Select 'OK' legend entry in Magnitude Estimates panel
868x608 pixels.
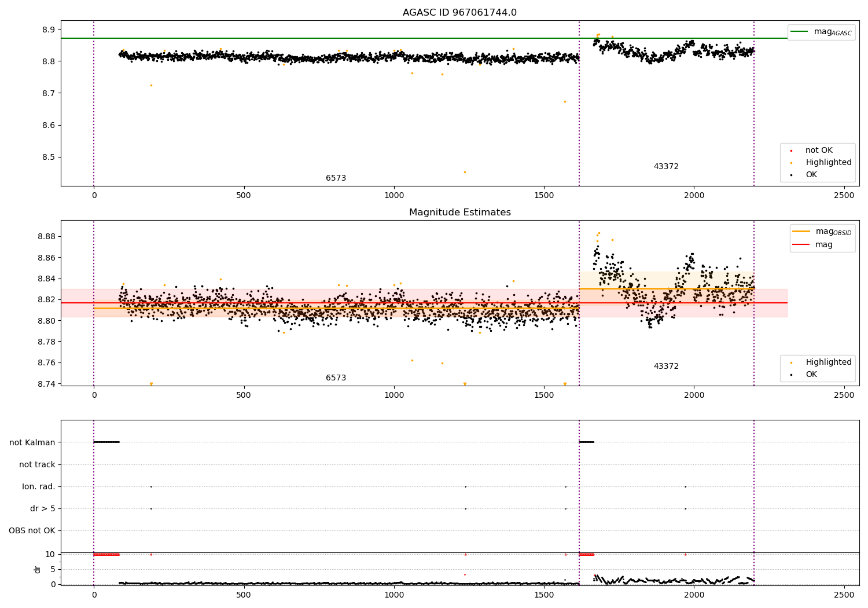[811, 375]
